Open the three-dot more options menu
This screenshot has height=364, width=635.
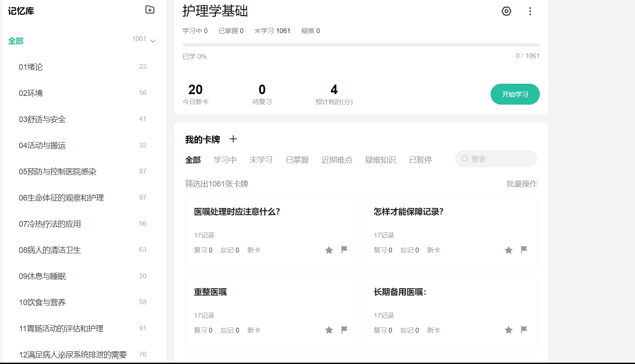530,11
